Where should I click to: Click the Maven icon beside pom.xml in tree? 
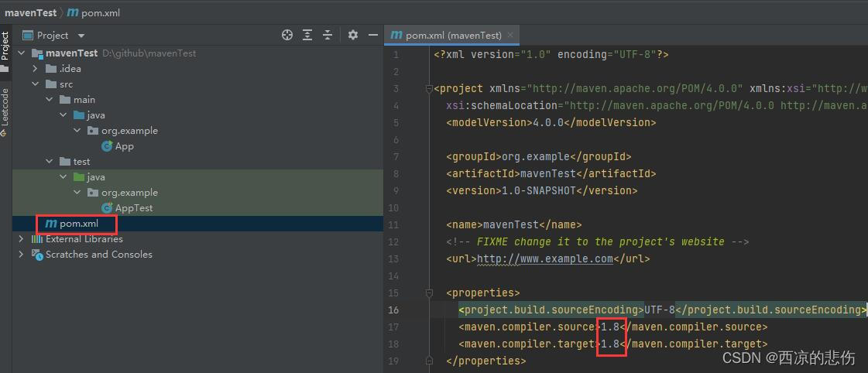click(51, 224)
